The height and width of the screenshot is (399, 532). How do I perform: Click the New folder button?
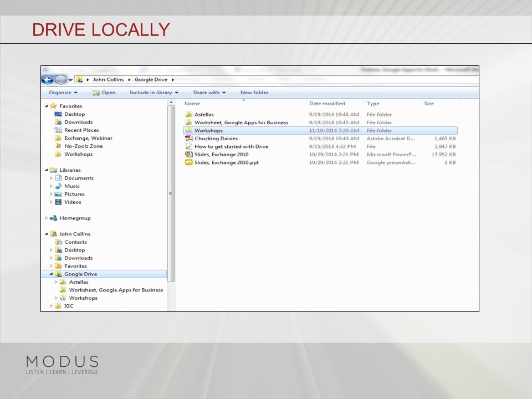click(254, 93)
